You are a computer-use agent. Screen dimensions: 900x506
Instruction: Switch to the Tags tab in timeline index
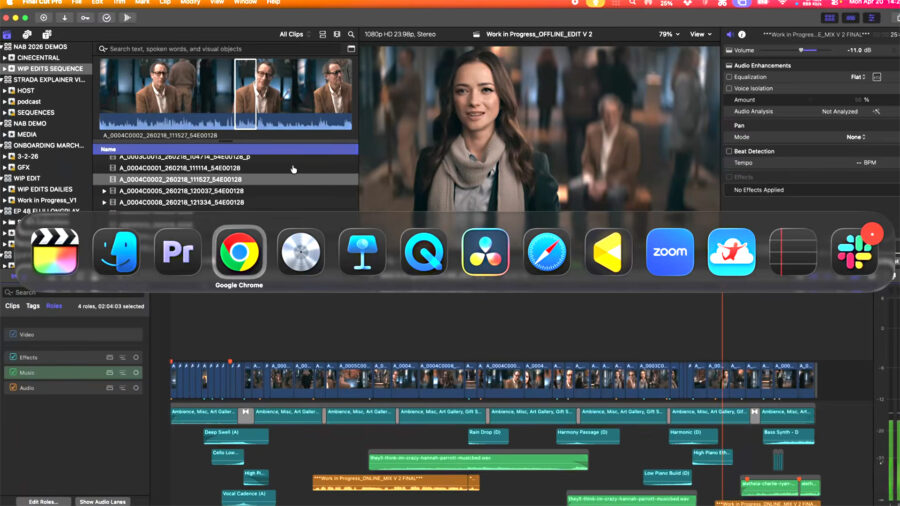tap(33, 306)
